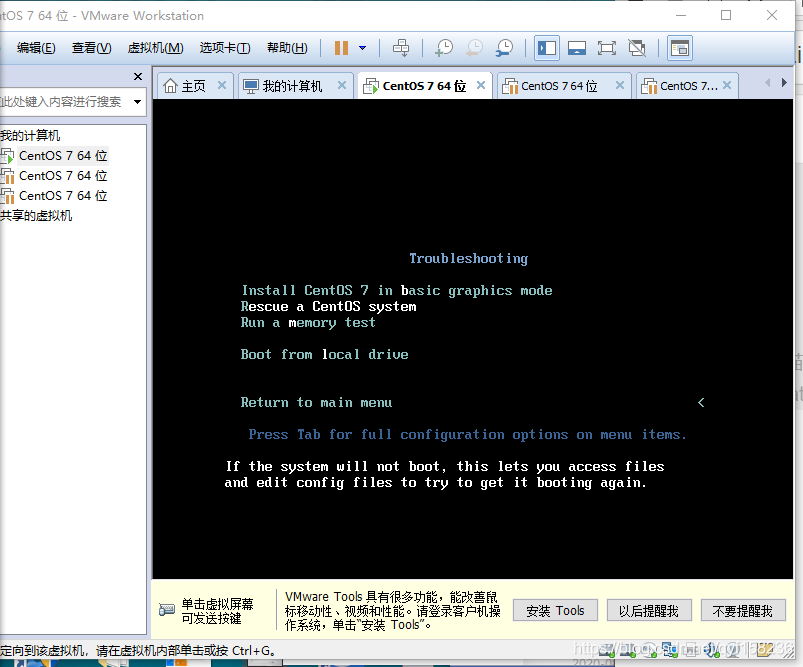Select 共享的虚拟机 in the library tree
Viewport: 803px width, 667px height.
[36, 215]
